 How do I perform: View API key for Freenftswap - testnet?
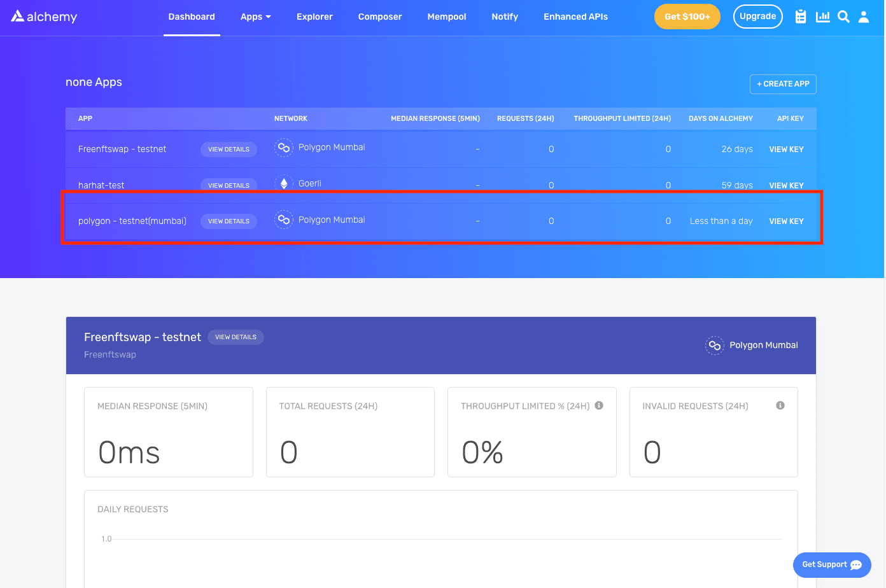tap(787, 150)
